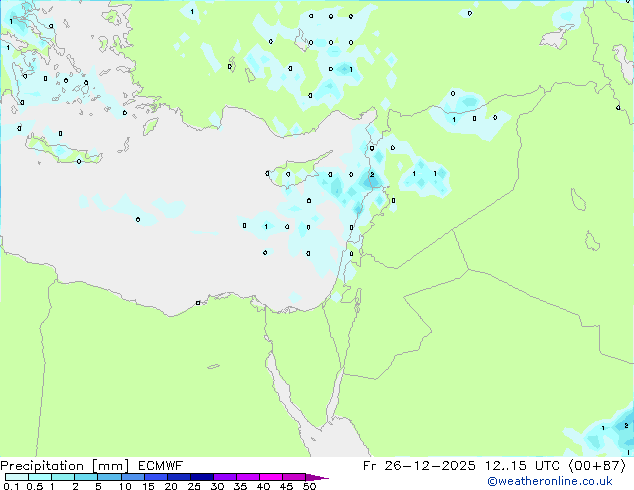Select the 35–40 mm legend color swatch
This screenshot has width=634, height=490.
coord(247,477)
